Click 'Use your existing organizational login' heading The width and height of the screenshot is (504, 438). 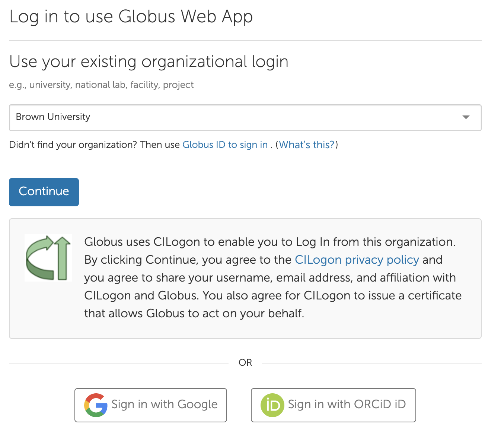point(149,62)
